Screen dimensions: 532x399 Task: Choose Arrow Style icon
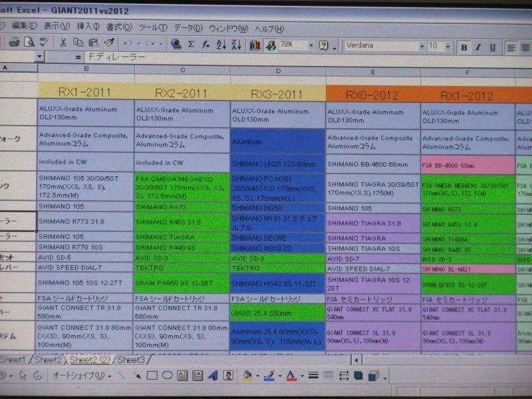pyautogui.click(x=343, y=376)
